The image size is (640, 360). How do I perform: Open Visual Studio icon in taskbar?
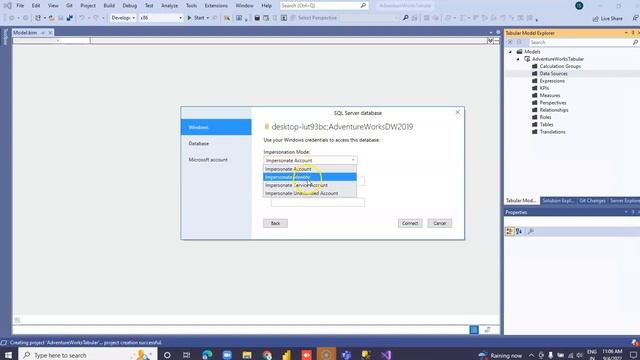pos(386,355)
